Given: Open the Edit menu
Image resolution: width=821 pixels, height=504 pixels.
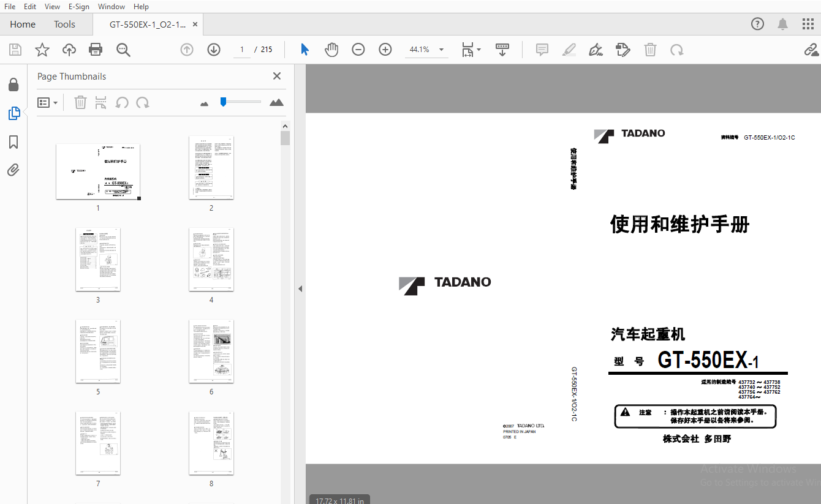Looking at the screenshot, I should coord(30,6).
